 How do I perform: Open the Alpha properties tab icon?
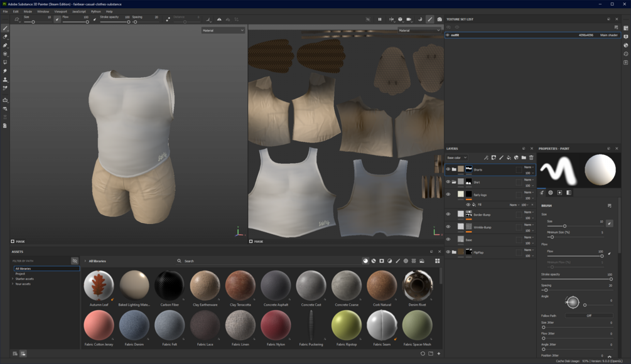[551, 193]
